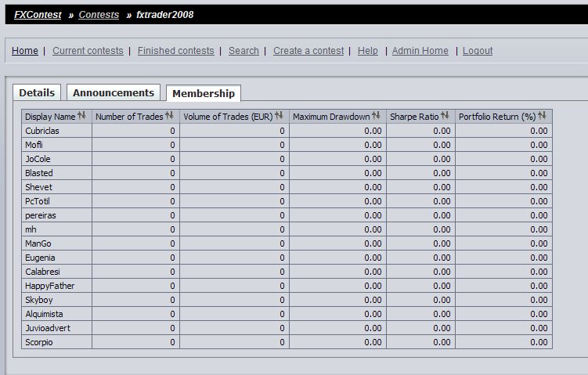Screen dimensions: 588x375
Task: Open the Help link
Action: (367, 51)
